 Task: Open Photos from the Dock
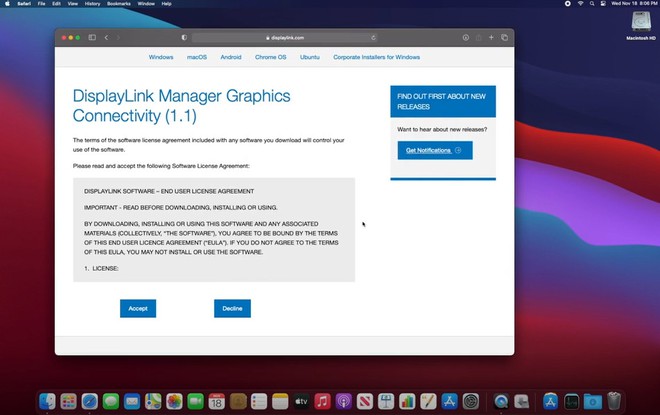(174, 402)
